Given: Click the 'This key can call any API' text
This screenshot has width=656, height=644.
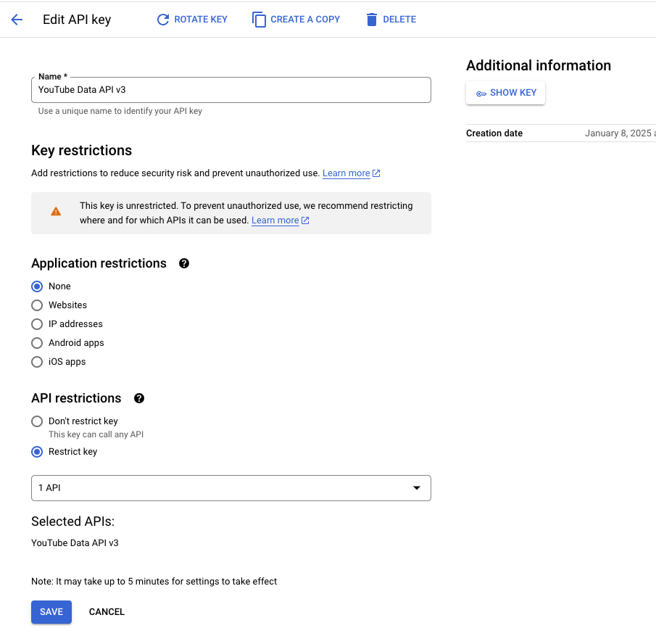Looking at the screenshot, I should 96,435.
